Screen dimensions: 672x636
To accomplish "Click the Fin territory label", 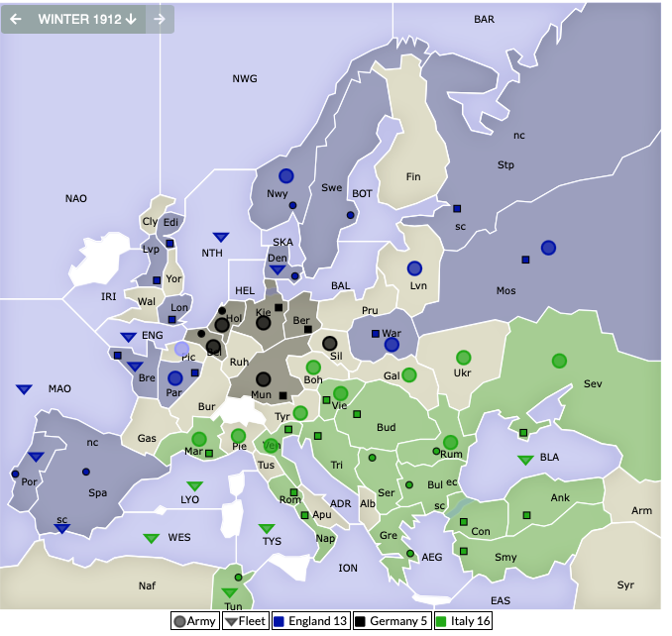I will pos(413,177).
